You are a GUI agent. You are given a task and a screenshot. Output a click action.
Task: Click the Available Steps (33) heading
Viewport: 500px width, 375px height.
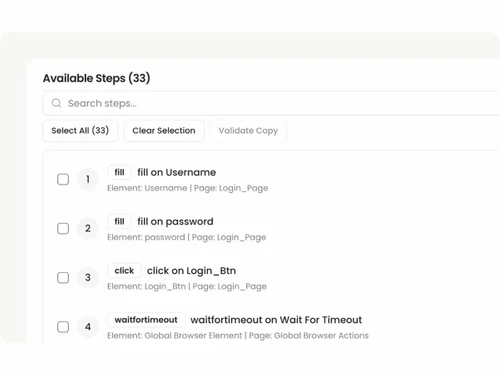point(96,78)
